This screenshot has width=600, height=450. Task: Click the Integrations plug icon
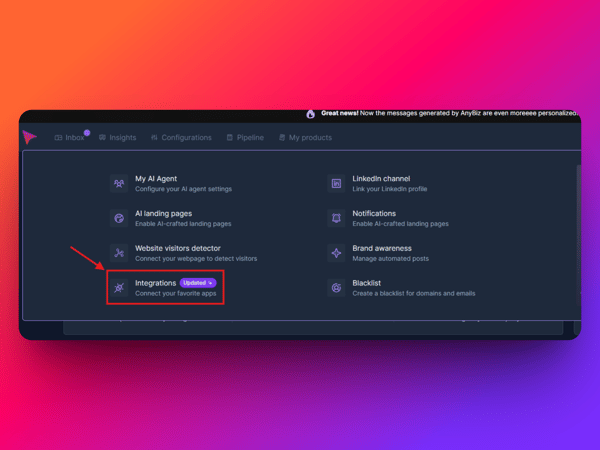tap(119, 288)
